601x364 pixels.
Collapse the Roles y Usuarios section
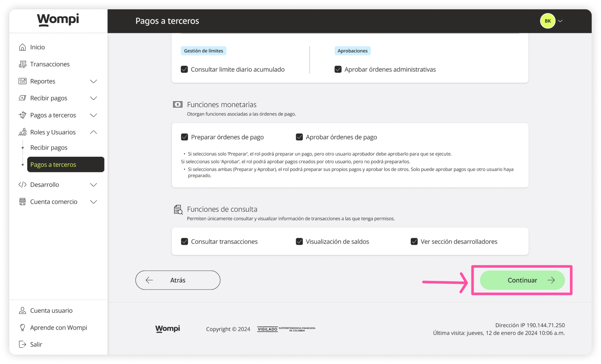pos(94,132)
